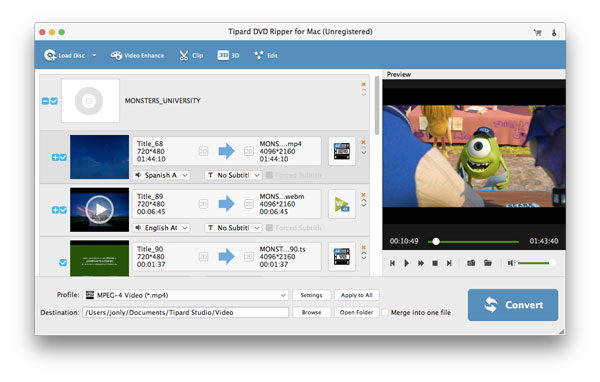
Task: Open the Load Disc dropdown arrow
Action: point(94,56)
